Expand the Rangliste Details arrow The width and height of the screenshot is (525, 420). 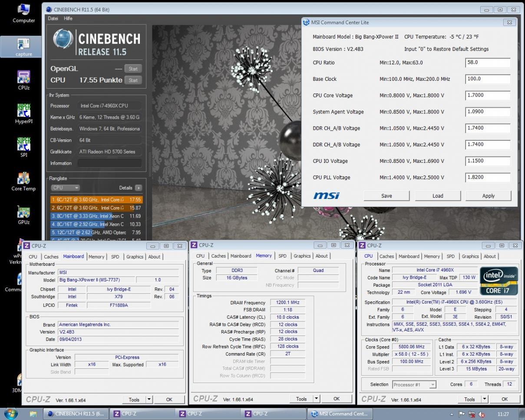point(138,188)
